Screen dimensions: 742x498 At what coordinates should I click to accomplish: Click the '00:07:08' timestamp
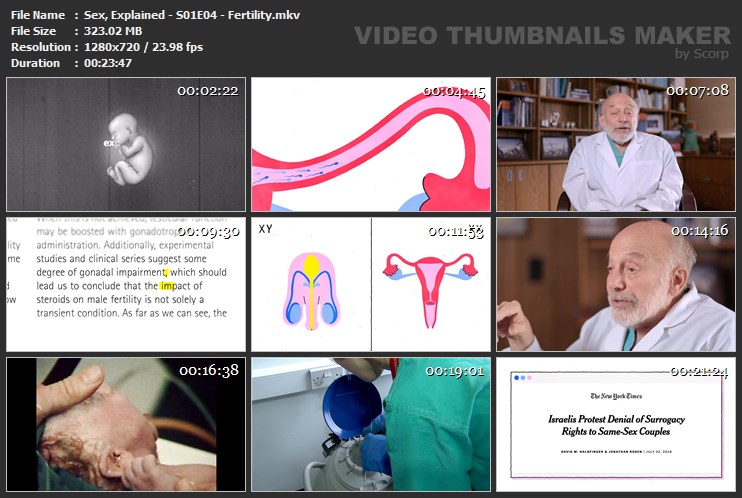[x=698, y=90]
